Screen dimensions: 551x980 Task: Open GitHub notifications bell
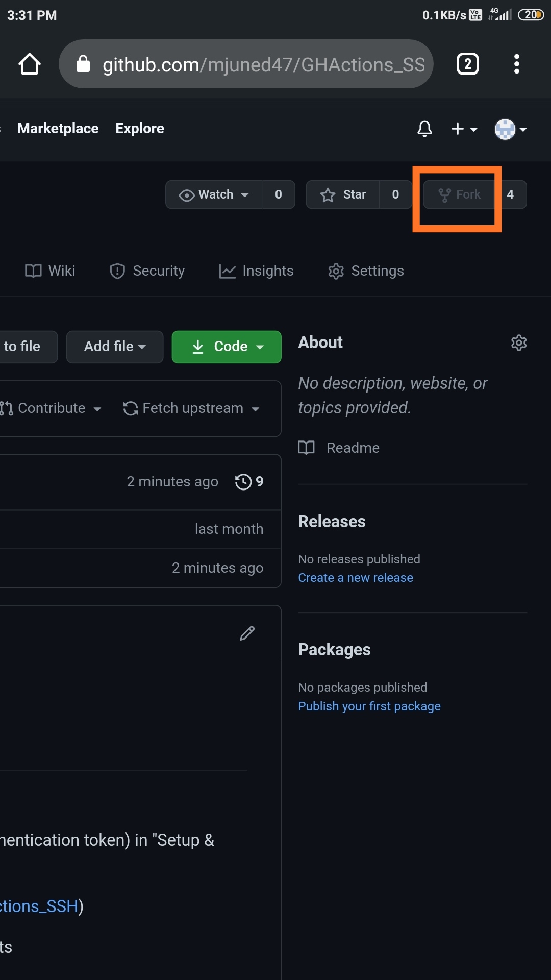point(424,129)
